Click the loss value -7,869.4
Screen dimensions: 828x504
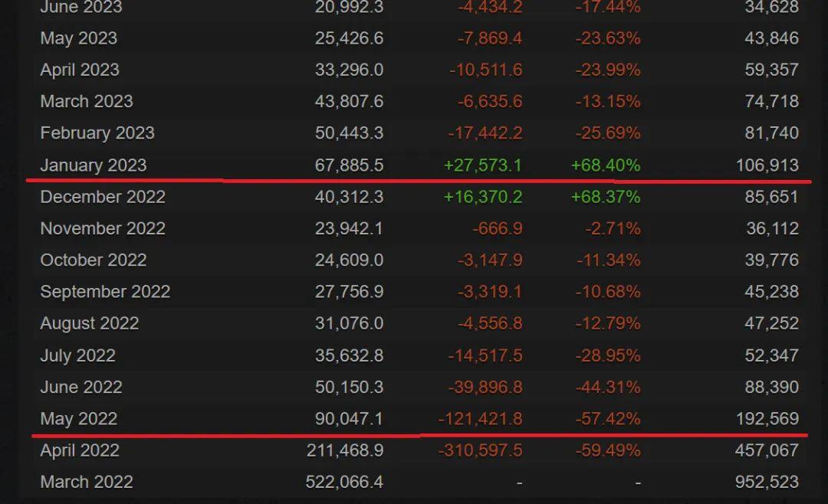489,38
